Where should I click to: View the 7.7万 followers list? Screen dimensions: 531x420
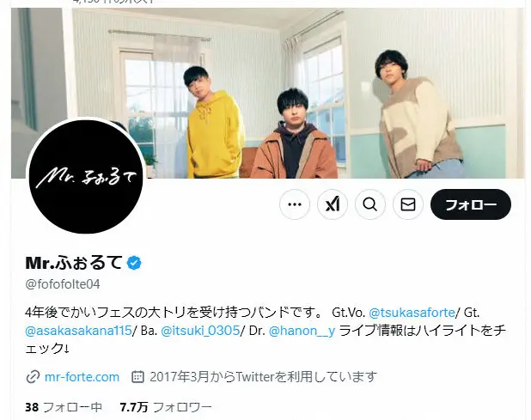click(x=166, y=407)
